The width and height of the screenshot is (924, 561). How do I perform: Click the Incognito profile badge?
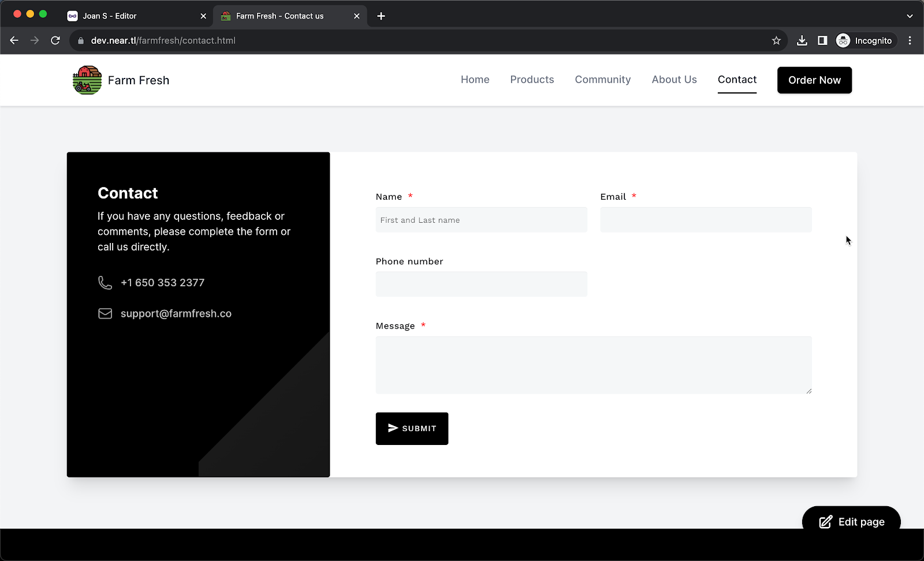[x=865, y=40]
